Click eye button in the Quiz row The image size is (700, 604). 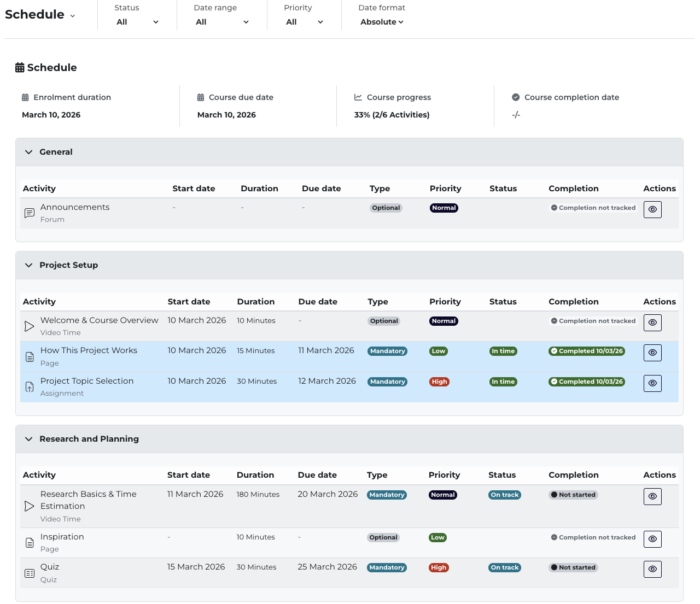pyautogui.click(x=652, y=569)
